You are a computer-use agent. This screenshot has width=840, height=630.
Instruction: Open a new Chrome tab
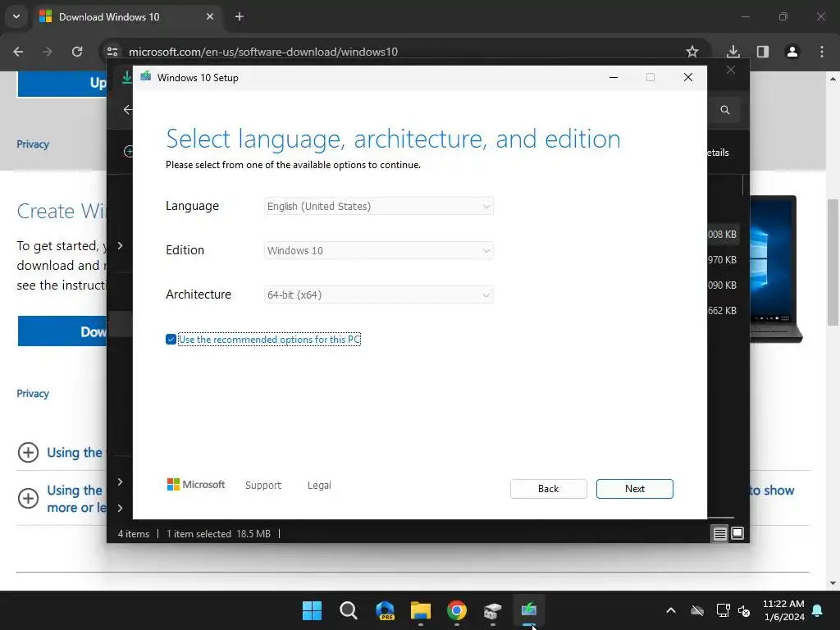point(240,16)
